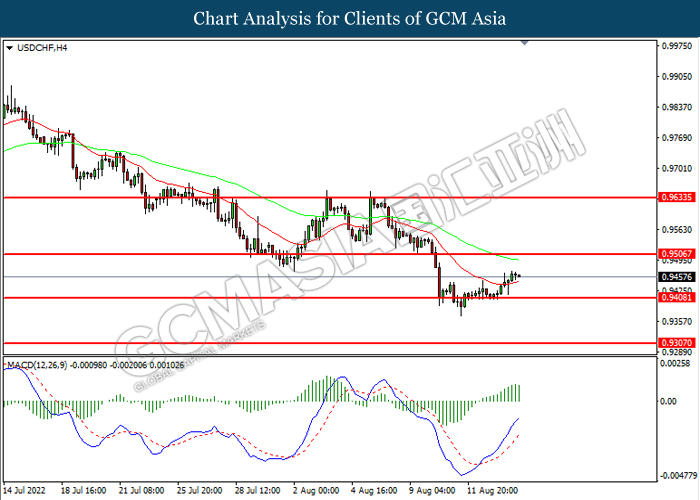Click the 21 Jul 08:00 time label

(x=142, y=490)
